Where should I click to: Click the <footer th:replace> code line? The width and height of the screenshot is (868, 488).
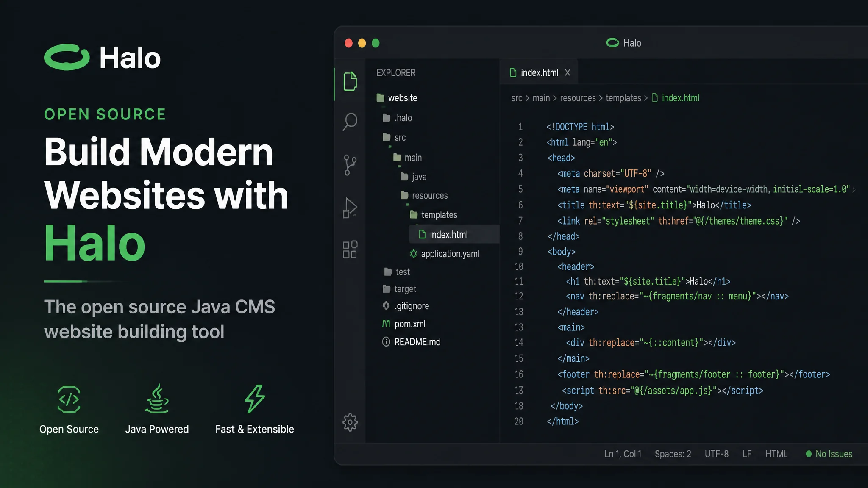click(x=694, y=374)
